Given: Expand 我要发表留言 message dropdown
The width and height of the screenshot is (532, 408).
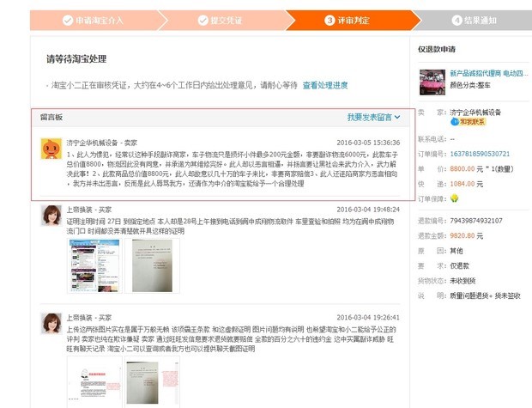Looking at the screenshot, I should click(373, 117).
